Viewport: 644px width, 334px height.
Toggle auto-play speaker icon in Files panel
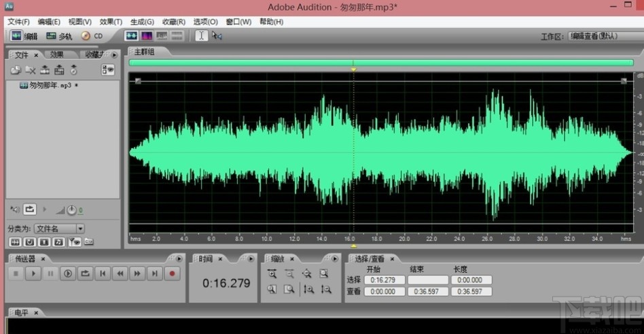coord(15,210)
